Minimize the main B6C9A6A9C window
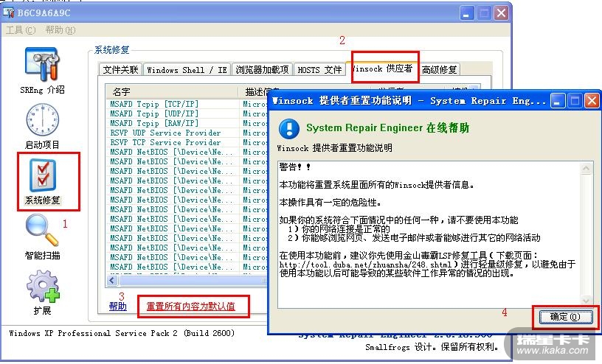 466,13
